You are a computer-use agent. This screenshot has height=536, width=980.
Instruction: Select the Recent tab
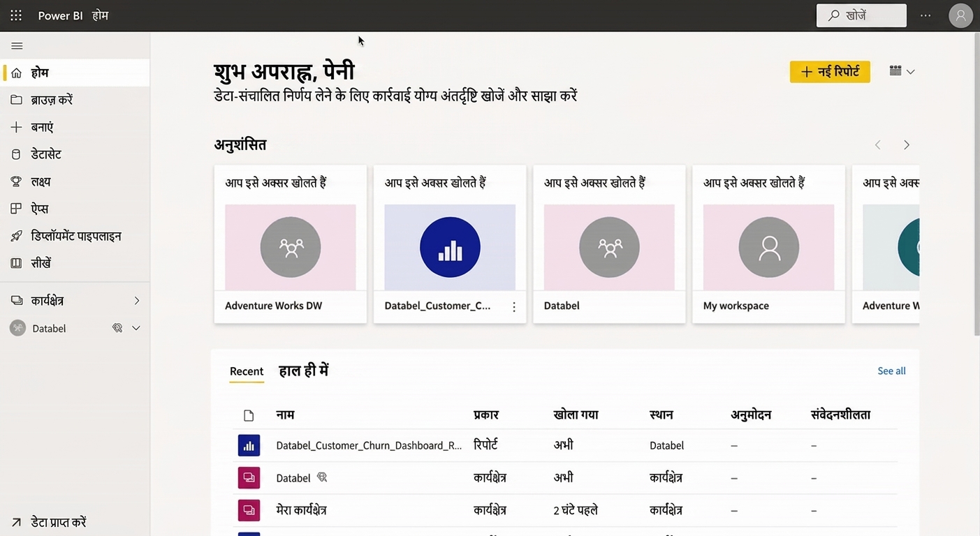pos(247,371)
